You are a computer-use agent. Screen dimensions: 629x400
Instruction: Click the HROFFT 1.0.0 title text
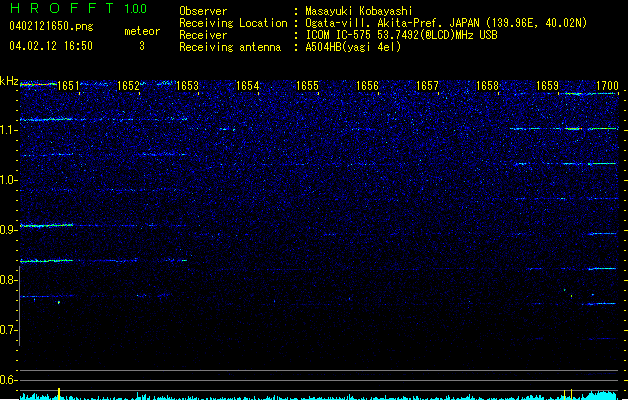tap(79, 8)
